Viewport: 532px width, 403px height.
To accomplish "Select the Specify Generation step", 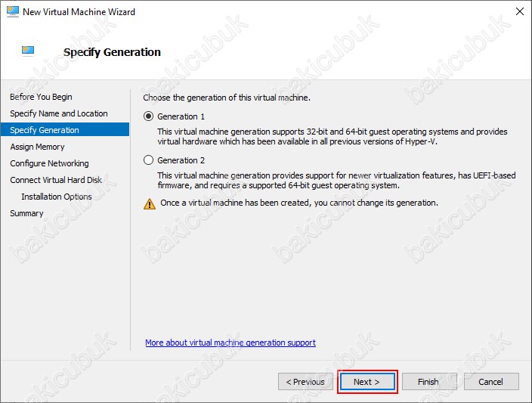I will [65, 130].
